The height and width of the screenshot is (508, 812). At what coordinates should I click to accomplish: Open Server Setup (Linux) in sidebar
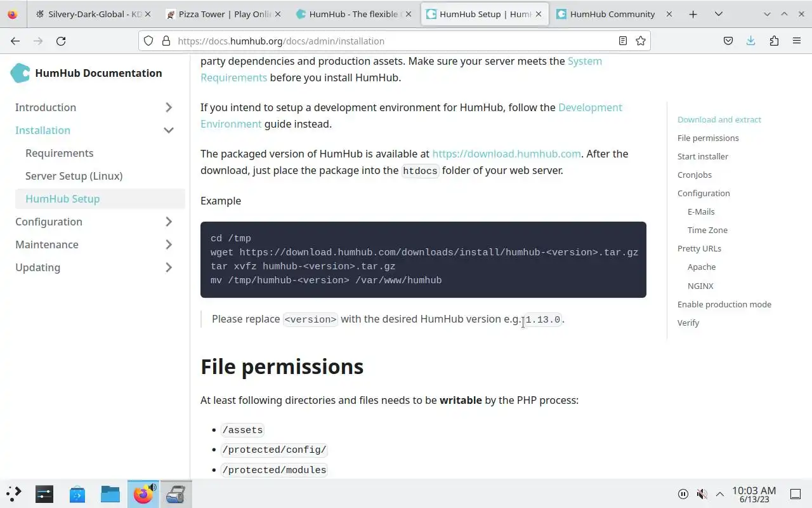pos(74,176)
